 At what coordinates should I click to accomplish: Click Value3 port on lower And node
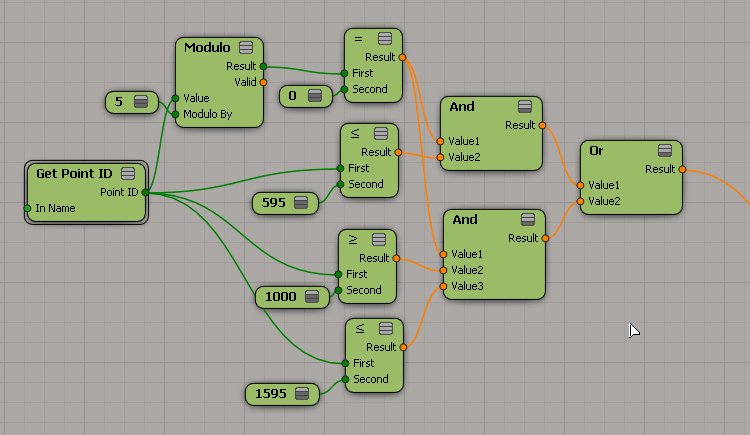(443, 286)
